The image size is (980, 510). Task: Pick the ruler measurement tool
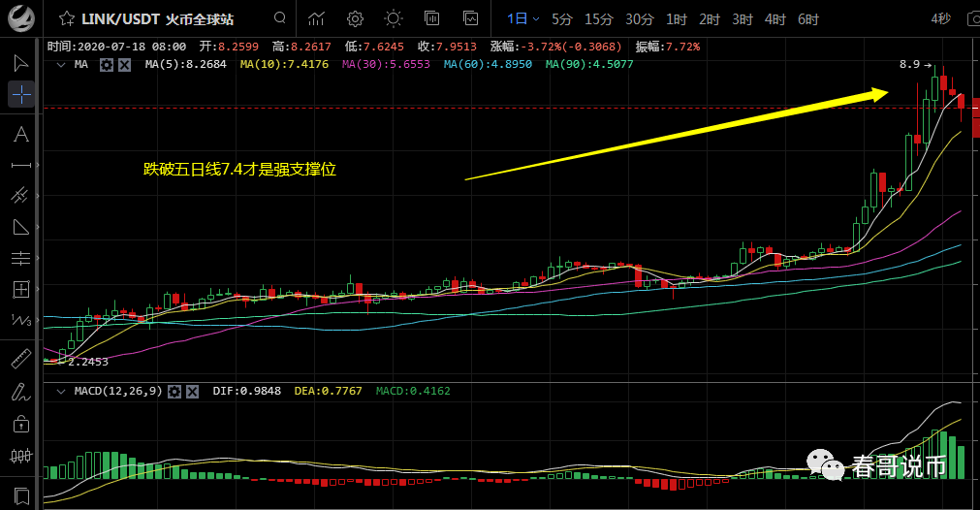pyautogui.click(x=20, y=360)
